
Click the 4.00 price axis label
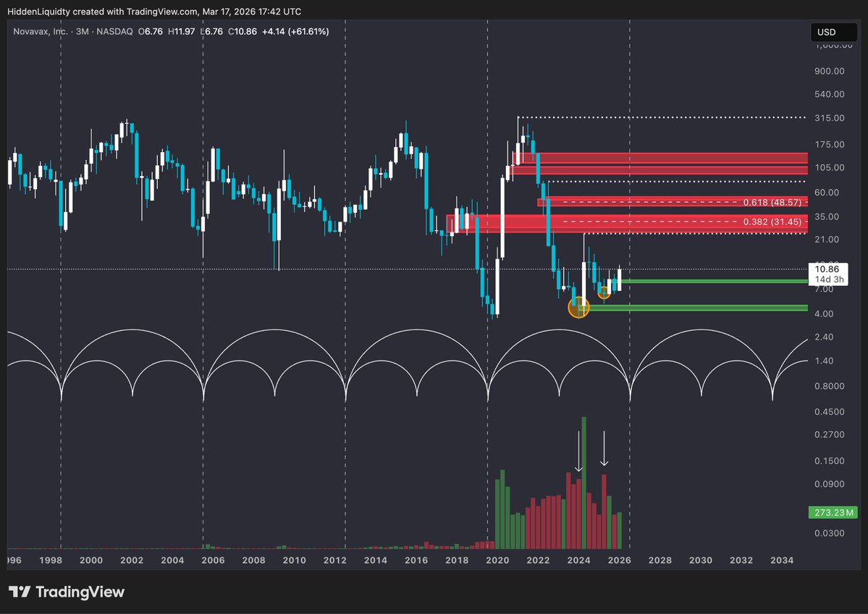coord(825,314)
